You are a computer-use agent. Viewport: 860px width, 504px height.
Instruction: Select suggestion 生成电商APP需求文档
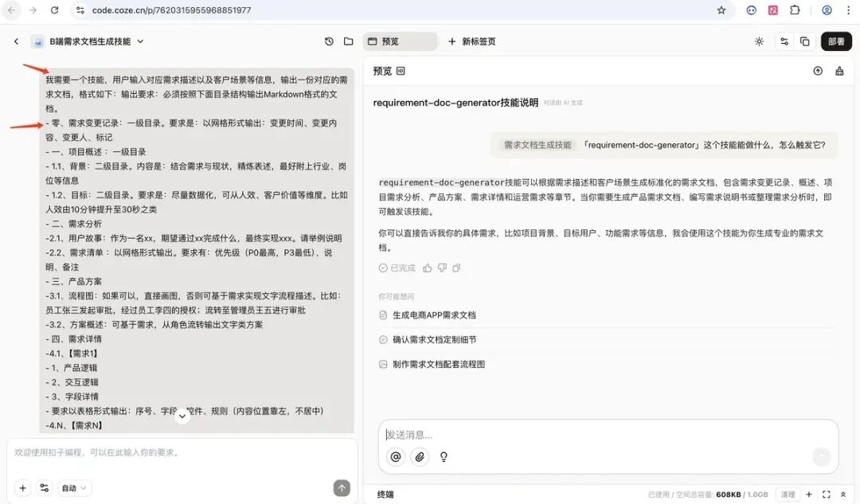(435, 315)
